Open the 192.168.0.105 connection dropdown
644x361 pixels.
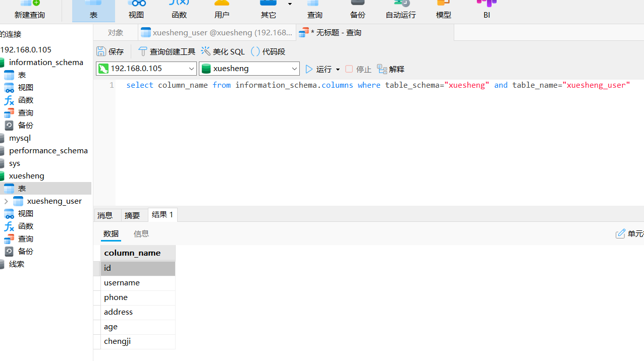click(x=191, y=69)
